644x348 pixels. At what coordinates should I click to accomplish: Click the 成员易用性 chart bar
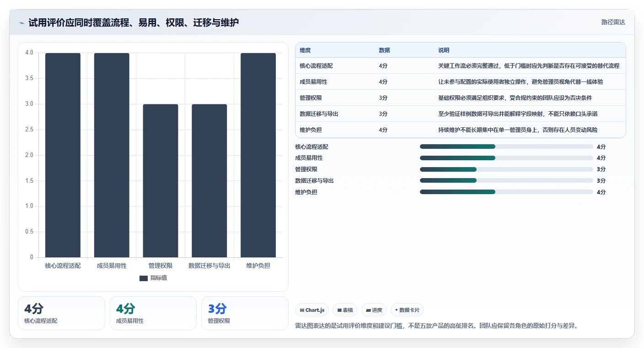112,155
